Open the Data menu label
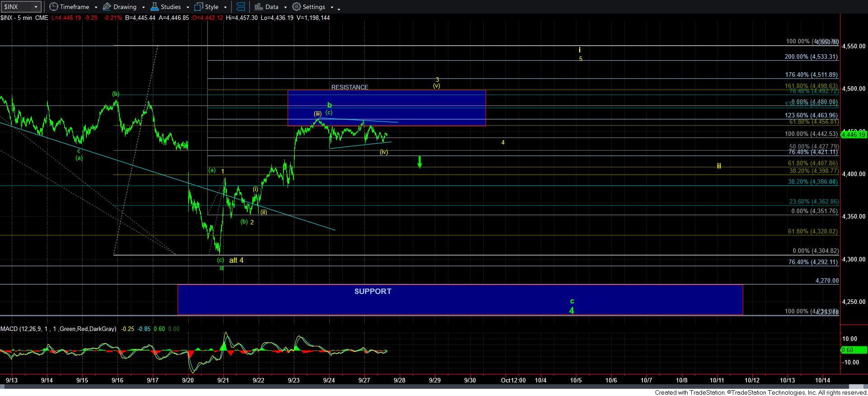 coord(272,7)
